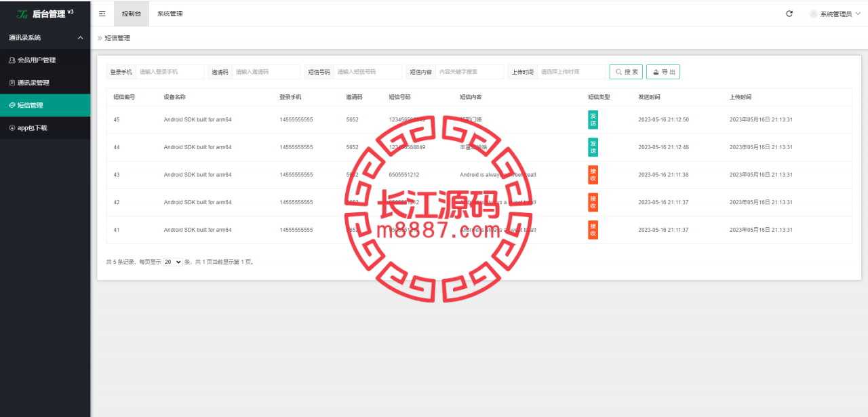Click the 短信编号 column header
868x417 pixels.
[124, 97]
